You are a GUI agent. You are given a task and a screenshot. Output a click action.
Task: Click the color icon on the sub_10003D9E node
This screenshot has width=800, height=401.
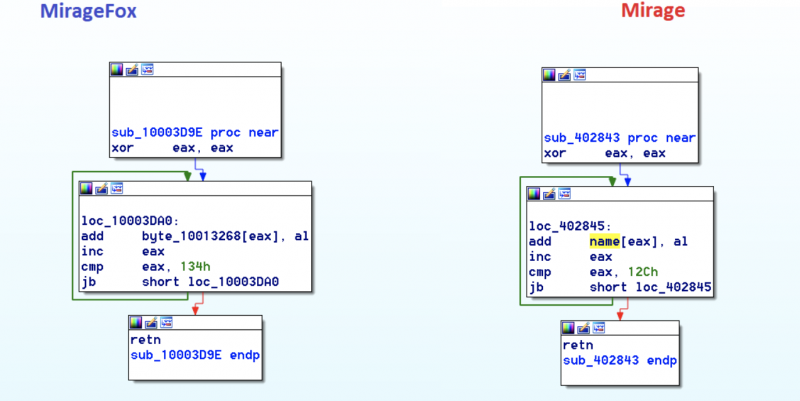[117, 70]
